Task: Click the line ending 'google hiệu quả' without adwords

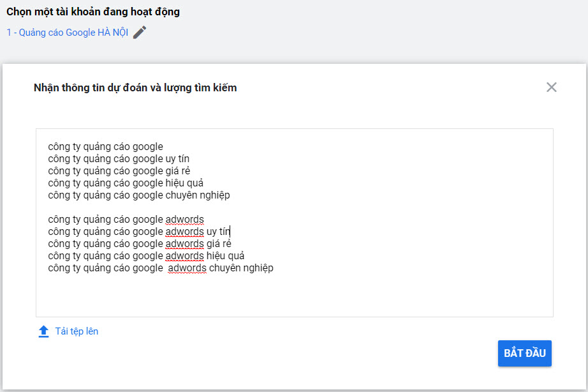Action: tap(126, 183)
